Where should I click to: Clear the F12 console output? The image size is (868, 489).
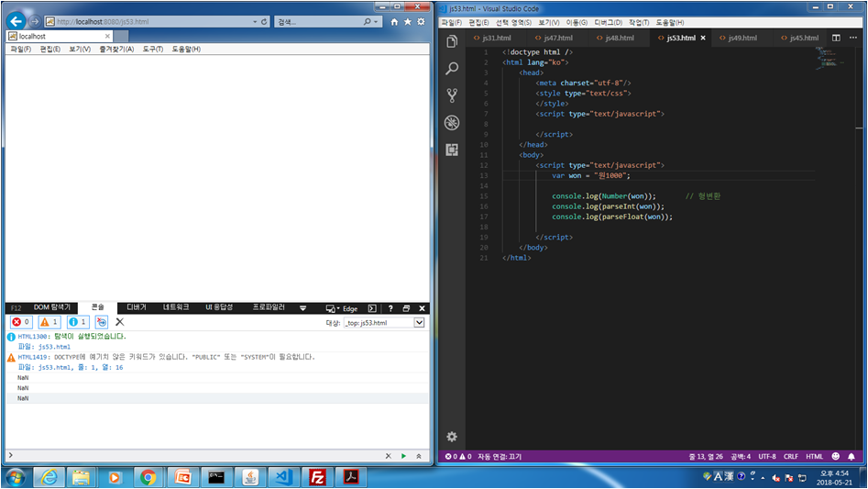pos(119,322)
